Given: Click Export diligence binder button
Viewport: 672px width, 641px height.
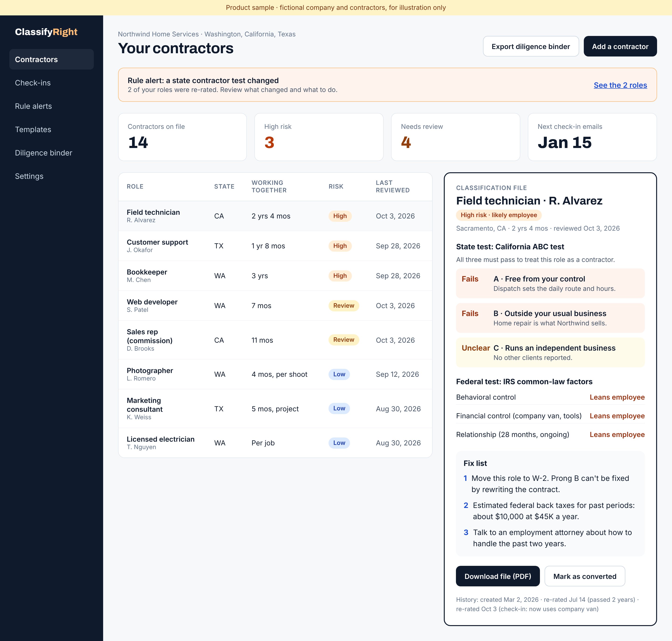Looking at the screenshot, I should point(531,46).
